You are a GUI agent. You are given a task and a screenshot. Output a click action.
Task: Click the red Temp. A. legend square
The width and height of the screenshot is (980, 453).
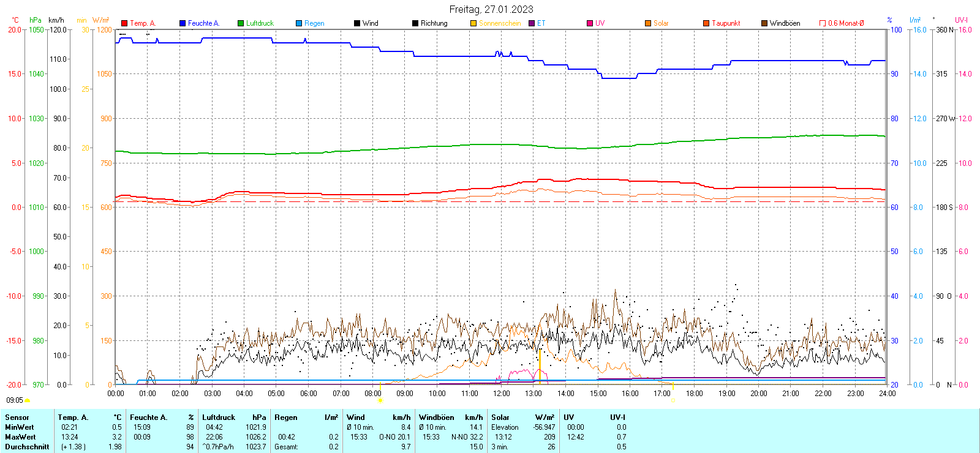124,23
